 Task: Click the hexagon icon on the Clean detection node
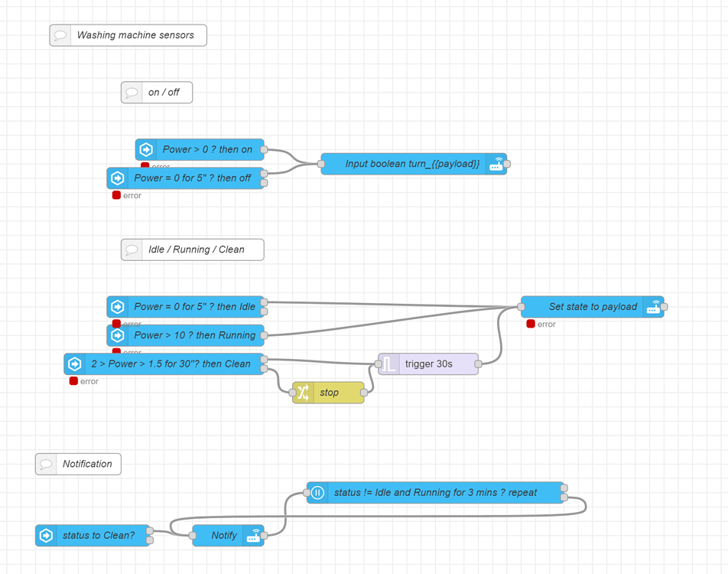(x=74, y=364)
